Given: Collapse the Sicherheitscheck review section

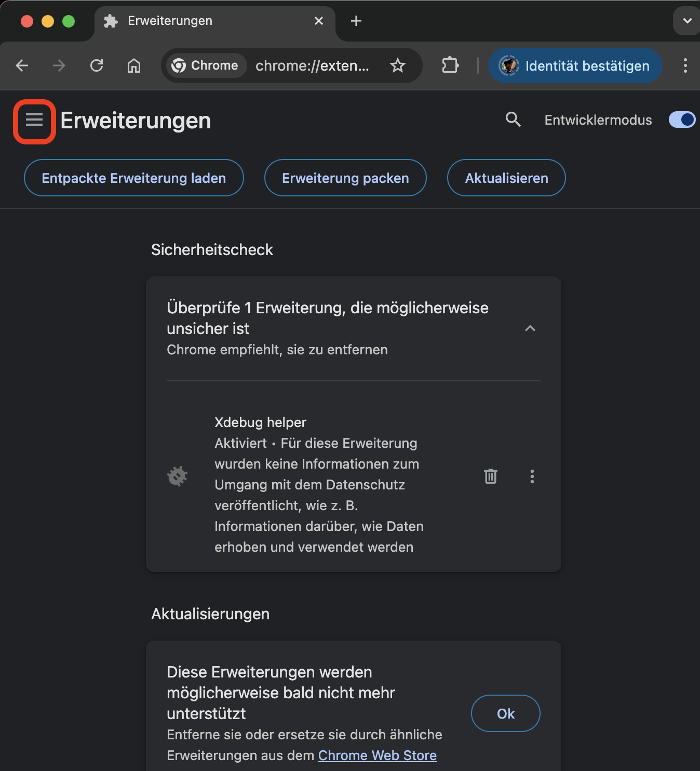Looking at the screenshot, I should coord(530,328).
